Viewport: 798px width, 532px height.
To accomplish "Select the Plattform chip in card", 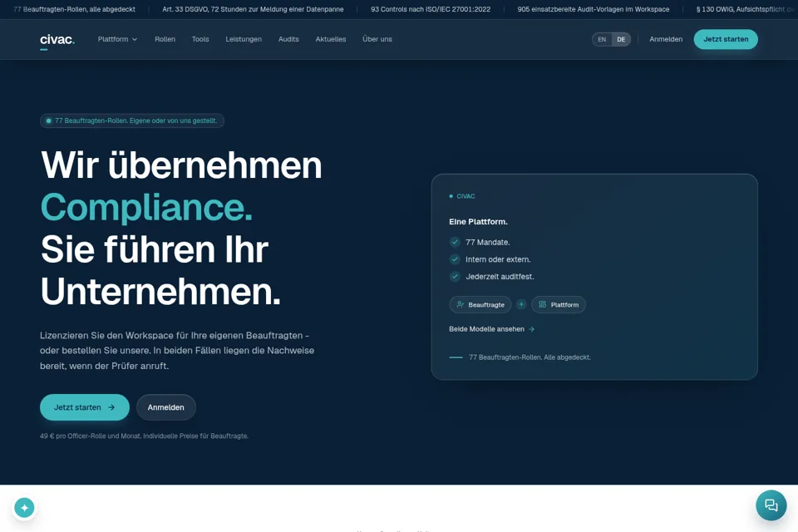I will tap(559, 304).
